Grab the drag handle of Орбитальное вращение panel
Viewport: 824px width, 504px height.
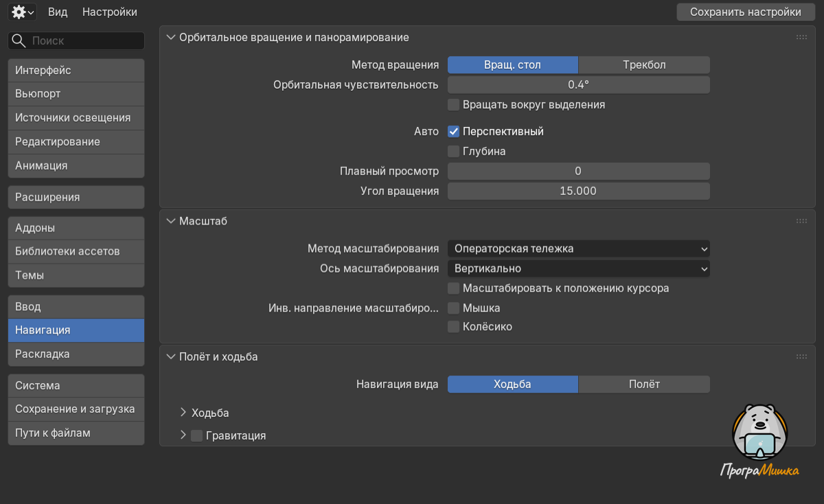tap(801, 37)
